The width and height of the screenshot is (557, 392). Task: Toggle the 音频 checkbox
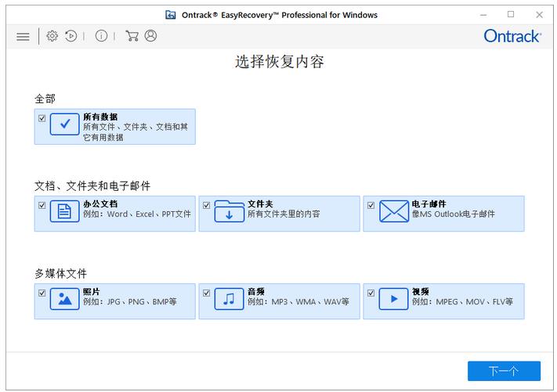pyautogui.click(x=207, y=293)
